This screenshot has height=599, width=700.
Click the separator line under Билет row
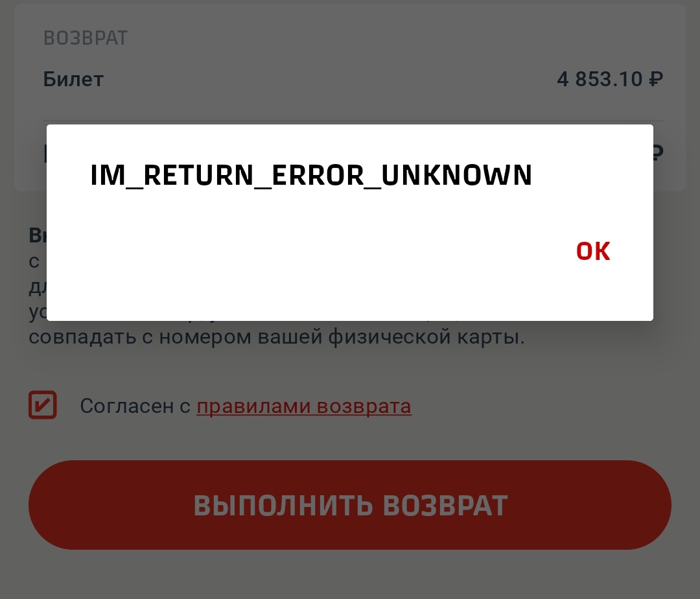coord(353,121)
